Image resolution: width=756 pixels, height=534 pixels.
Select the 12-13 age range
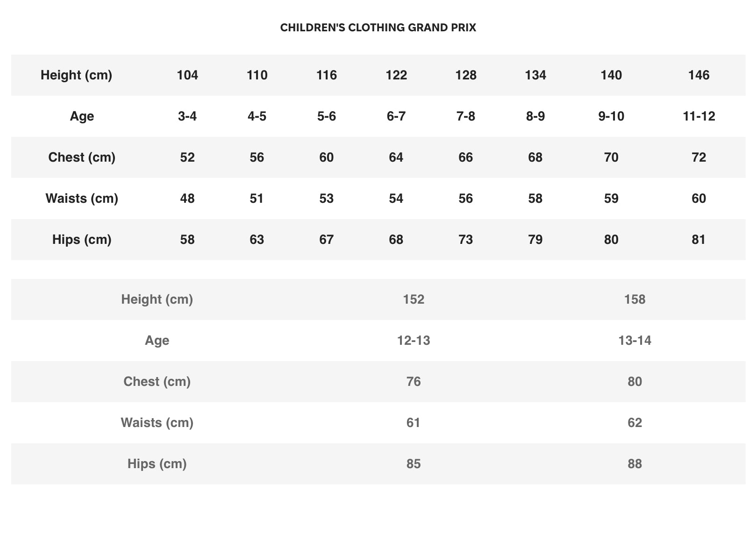click(414, 341)
